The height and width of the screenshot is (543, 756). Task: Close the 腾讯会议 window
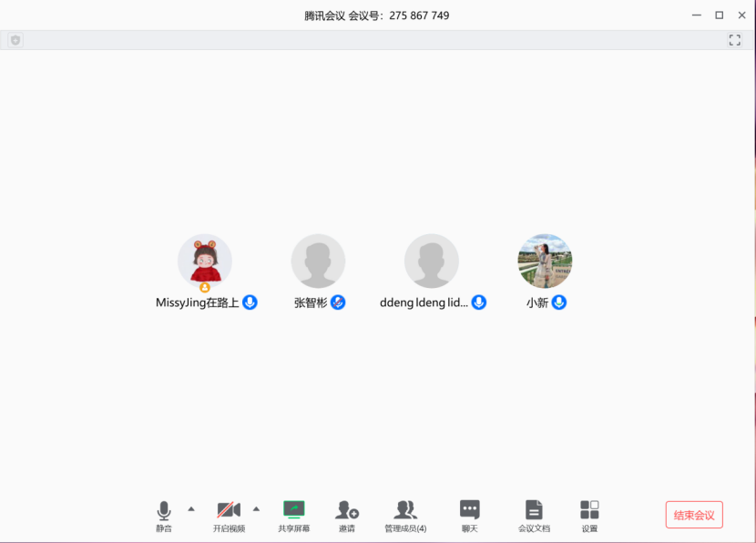tap(742, 15)
